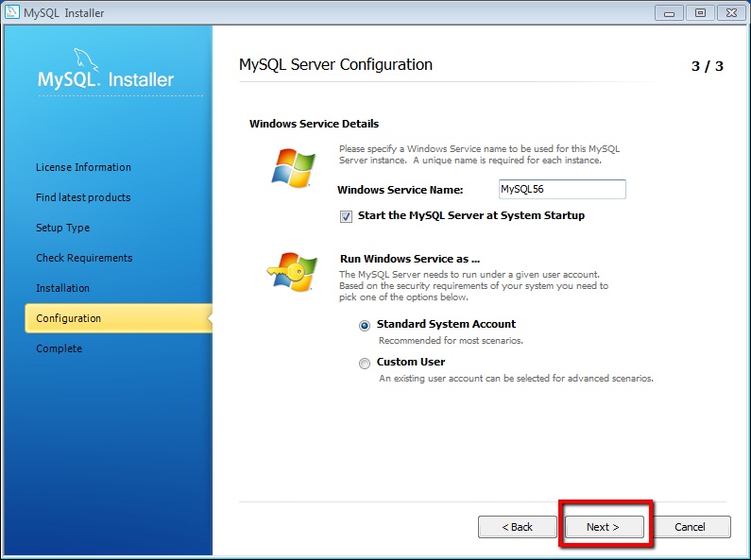This screenshot has width=751, height=560.
Task: Click the Windows Service Details heading
Action: tap(315, 124)
